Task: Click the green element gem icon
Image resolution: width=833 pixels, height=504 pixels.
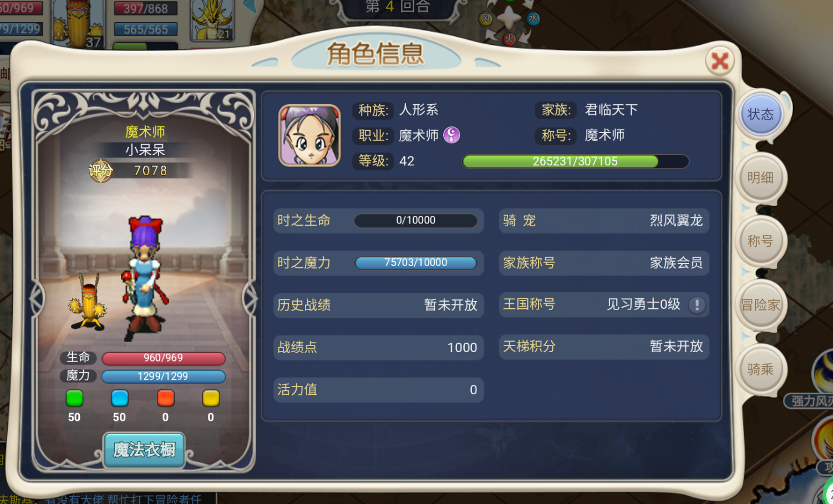Action: (74, 398)
